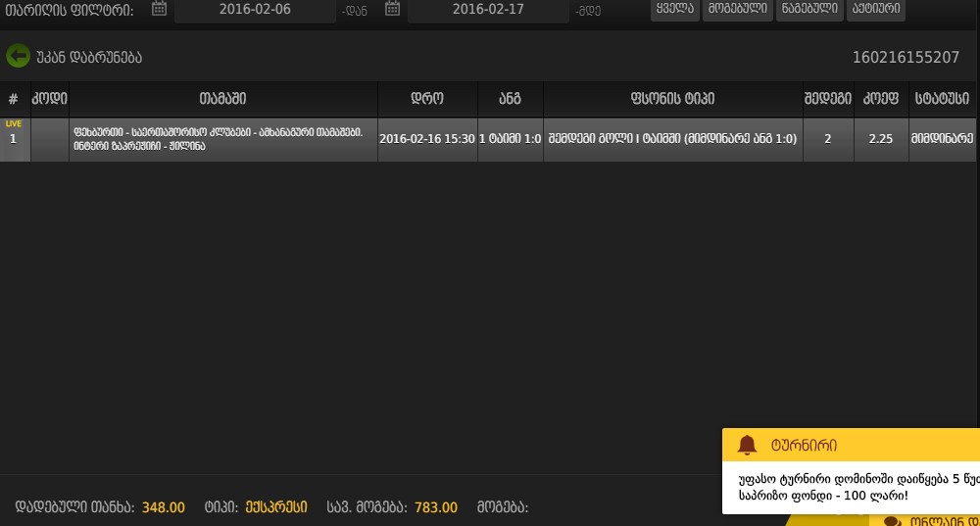Screen dimensions: 980x526
Task: Click the კოეფ column header
Action: click(881, 99)
